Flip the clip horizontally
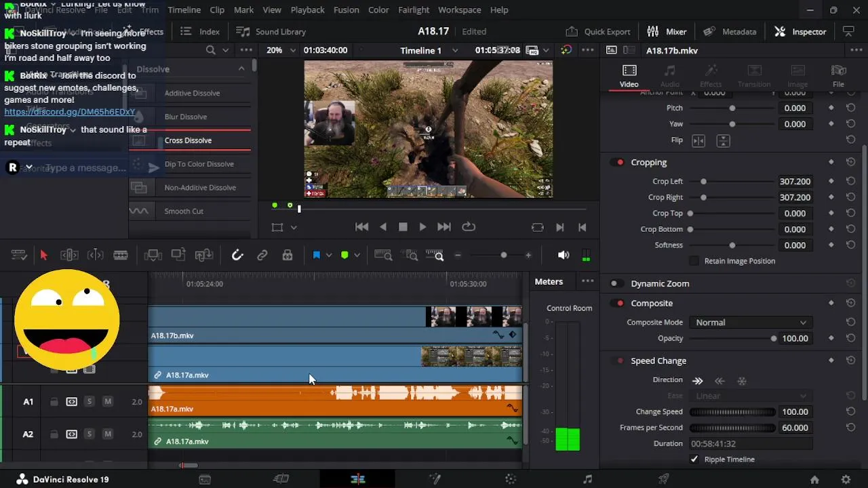 (698, 140)
